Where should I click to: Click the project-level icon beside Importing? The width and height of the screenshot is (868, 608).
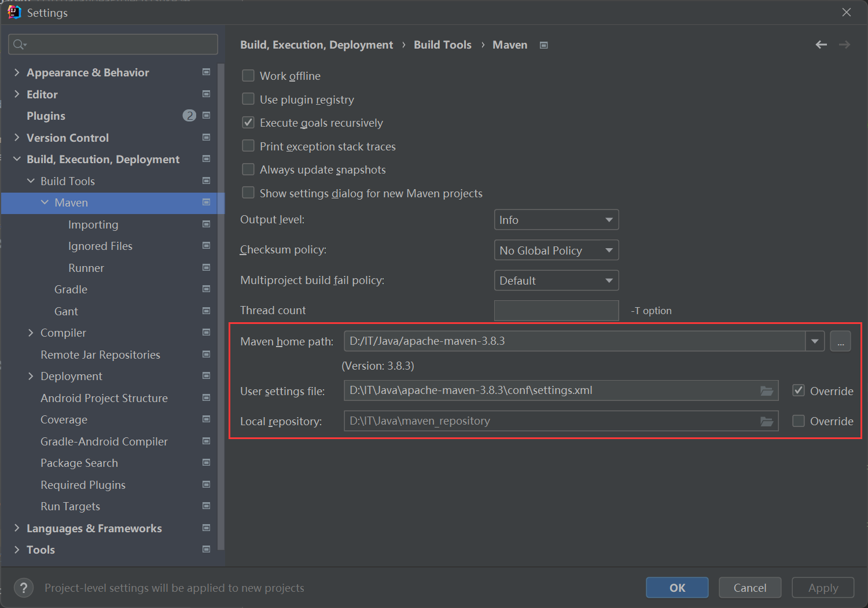pos(206,224)
